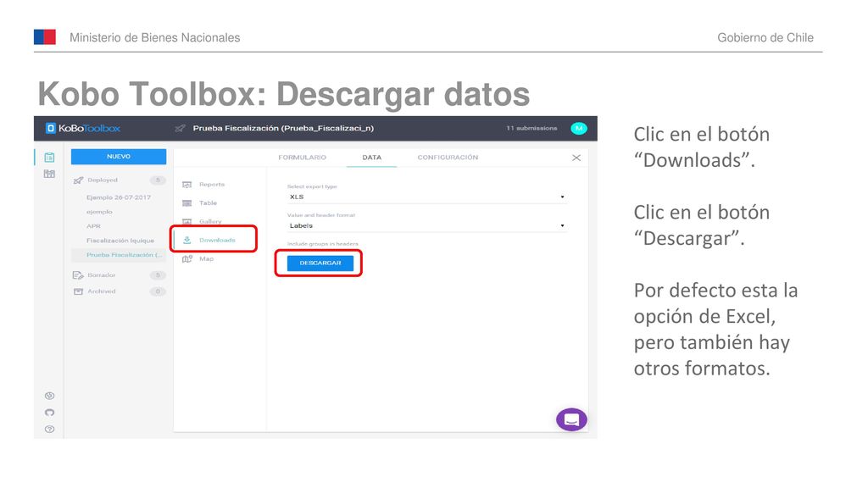Screen dimensions: 868x488
Task: Click the 11 submissions text
Action: coord(531,129)
